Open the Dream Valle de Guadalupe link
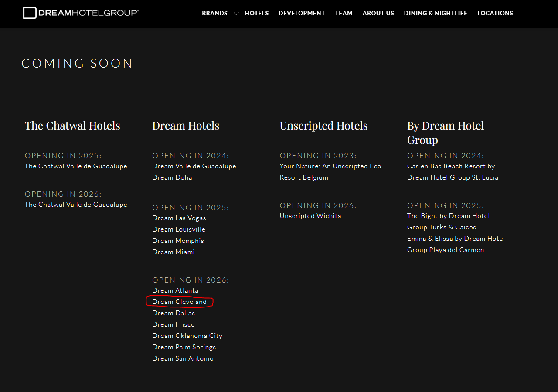The height and width of the screenshot is (392, 558). [x=194, y=166]
